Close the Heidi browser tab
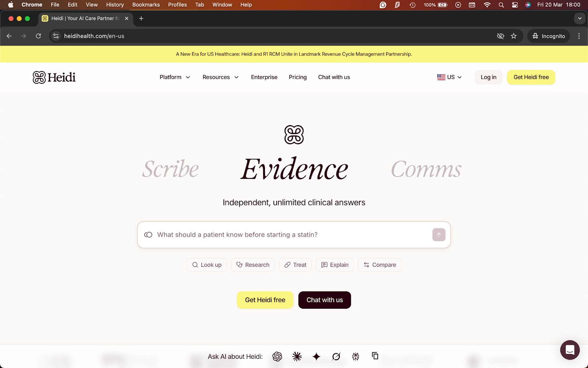Screen dimensions: 588x368 point(126,18)
